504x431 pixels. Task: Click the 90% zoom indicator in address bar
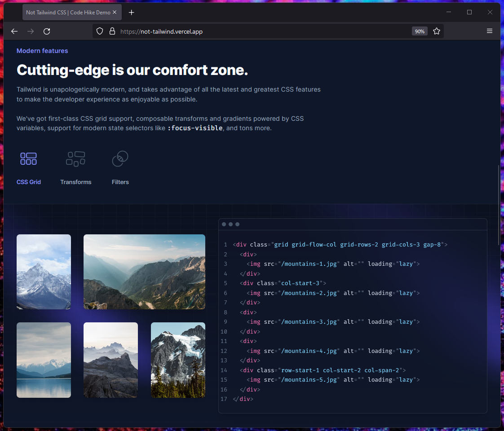(x=420, y=31)
